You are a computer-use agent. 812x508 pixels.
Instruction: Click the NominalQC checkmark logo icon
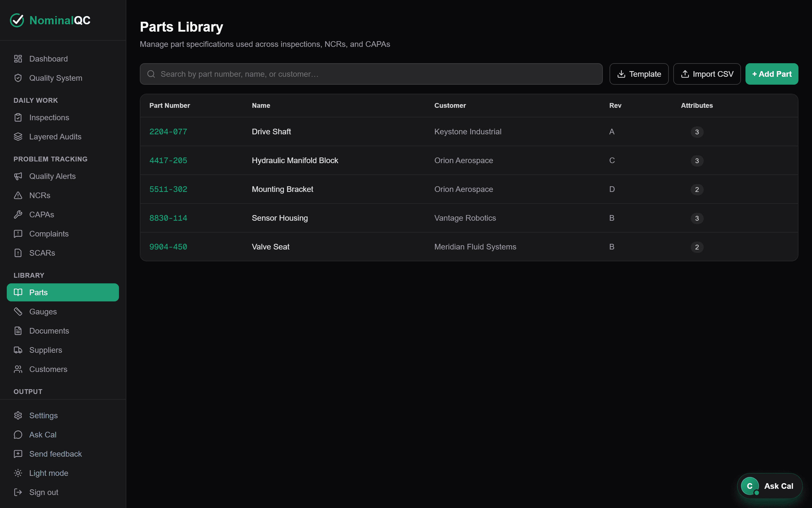[x=17, y=20]
